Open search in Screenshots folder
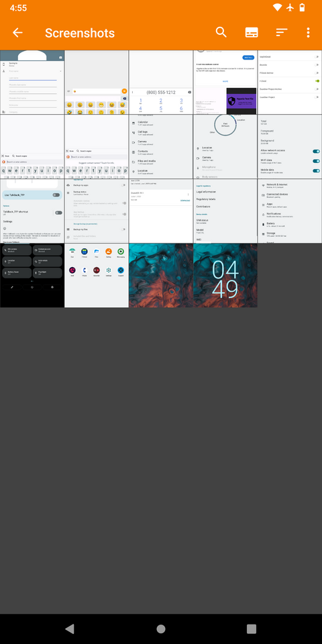This screenshot has height=644, width=322. [221, 32]
